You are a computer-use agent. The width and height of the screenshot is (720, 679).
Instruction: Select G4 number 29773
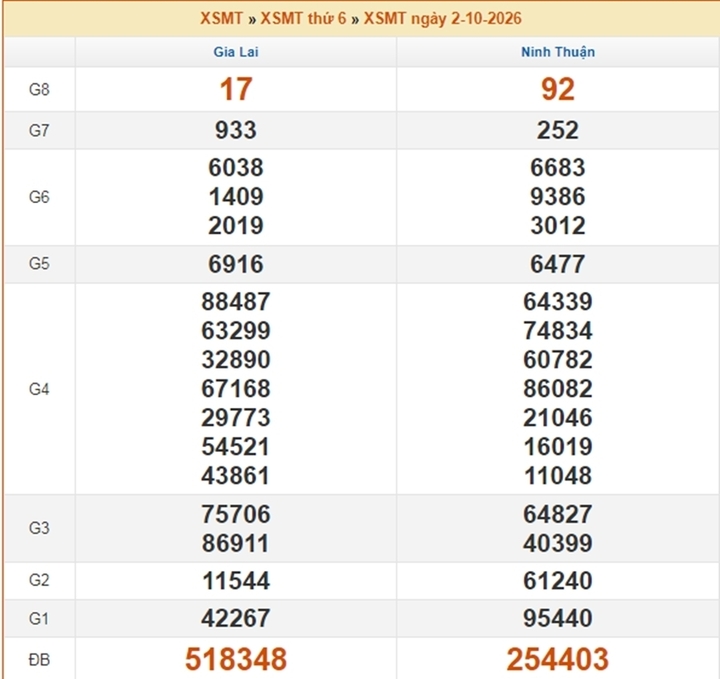236,418
